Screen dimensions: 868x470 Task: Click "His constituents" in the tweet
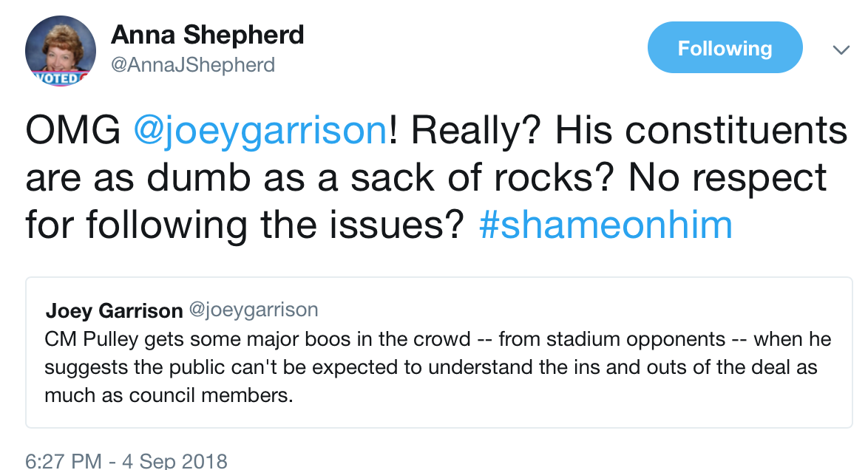[700, 132]
